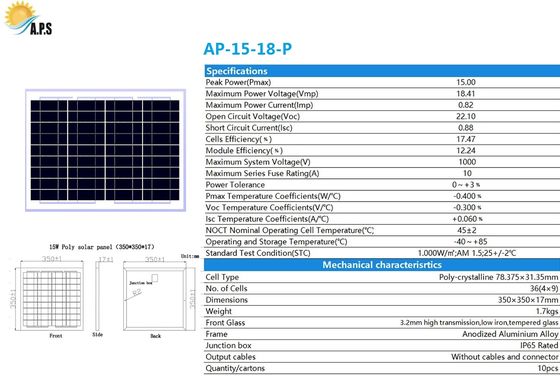The height and width of the screenshot is (376, 560).
Task: Select the Without cables and connector value
Action: tap(505, 357)
